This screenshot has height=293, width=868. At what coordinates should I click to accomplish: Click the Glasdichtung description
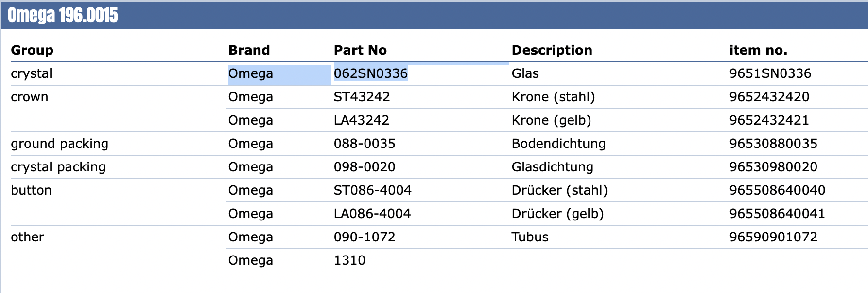[552, 167]
